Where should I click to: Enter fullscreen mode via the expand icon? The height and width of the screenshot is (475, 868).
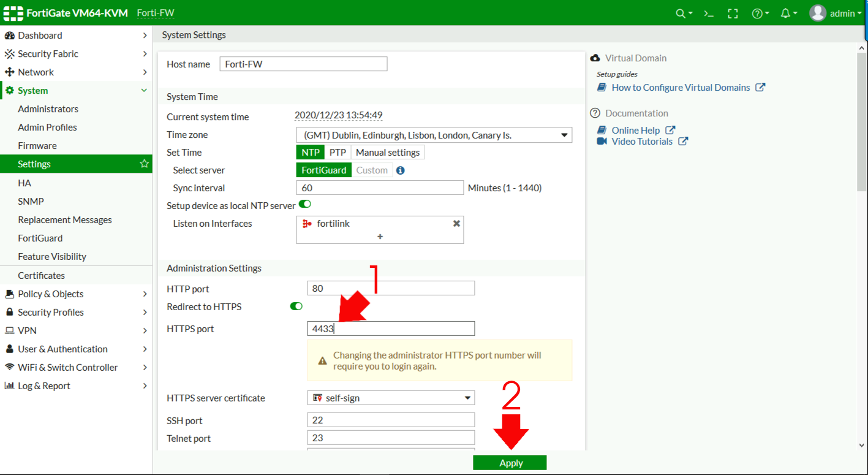(x=733, y=13)
